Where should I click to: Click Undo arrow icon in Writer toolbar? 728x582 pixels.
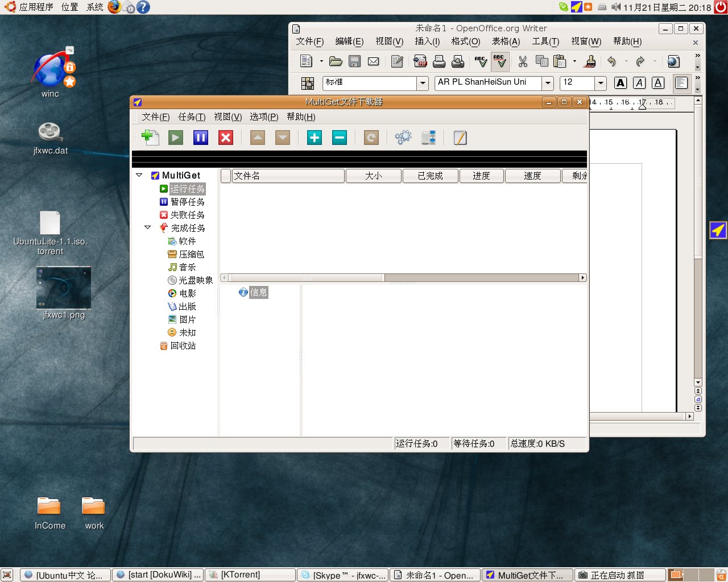point(612,61)
